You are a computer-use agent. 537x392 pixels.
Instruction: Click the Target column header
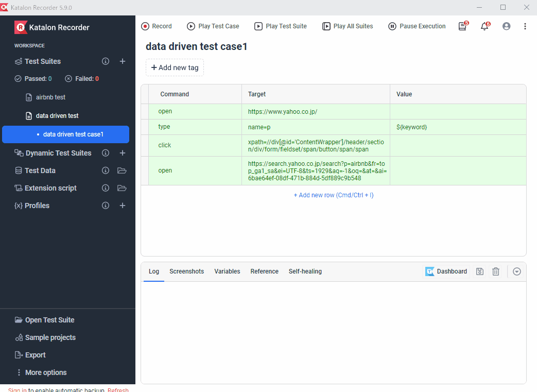pos(316,94)
